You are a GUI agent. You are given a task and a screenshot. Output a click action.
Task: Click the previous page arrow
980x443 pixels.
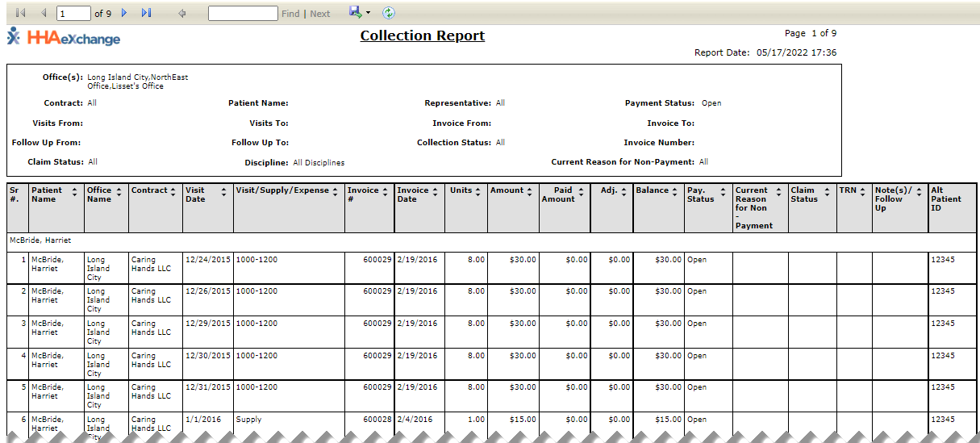click(44, 13)
